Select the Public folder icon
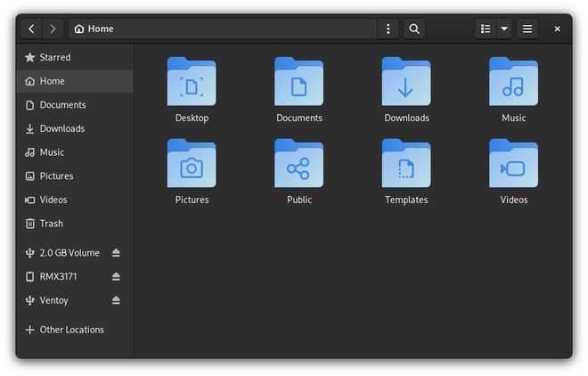Image resolution: width=588 pixels, height=376 pixels. (298, 163)
